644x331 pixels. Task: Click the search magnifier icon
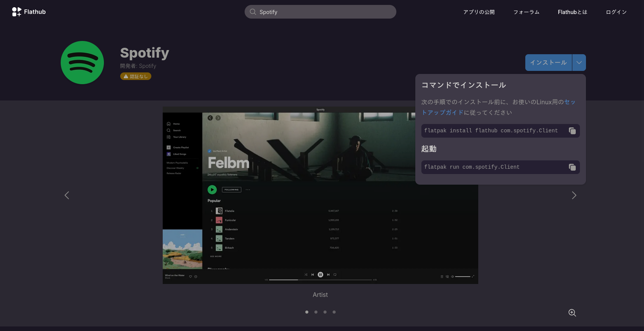(253, 12)
